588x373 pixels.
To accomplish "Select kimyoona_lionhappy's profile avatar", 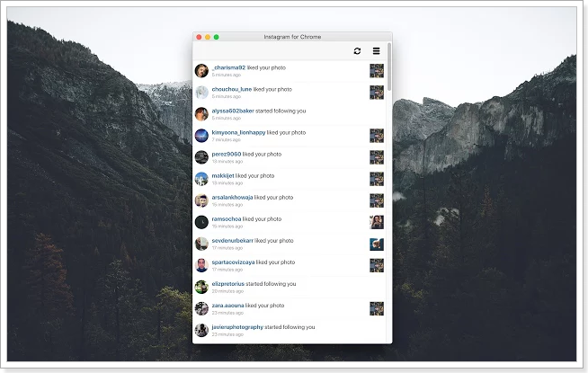I will (201, 135).
